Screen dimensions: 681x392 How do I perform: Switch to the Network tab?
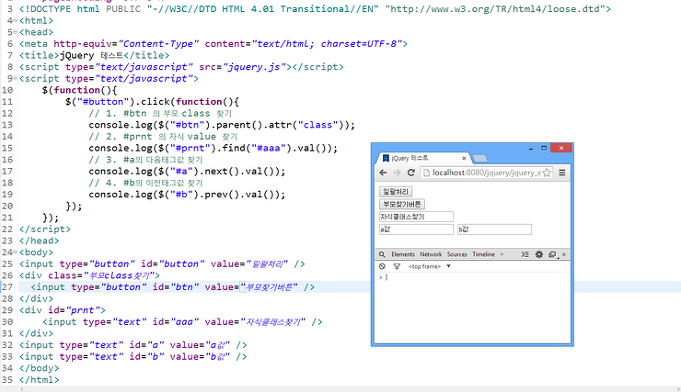tap(430, 254)
